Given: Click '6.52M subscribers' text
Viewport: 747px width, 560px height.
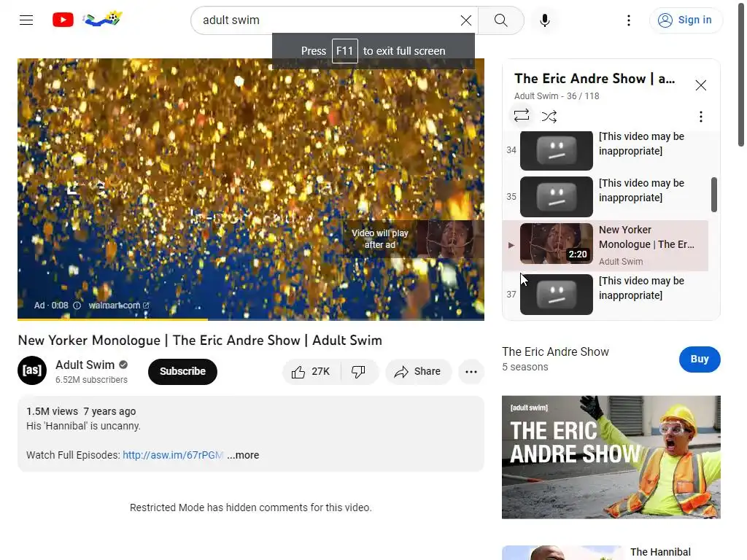Looking at the screenshot, I should tap(91, 380).
